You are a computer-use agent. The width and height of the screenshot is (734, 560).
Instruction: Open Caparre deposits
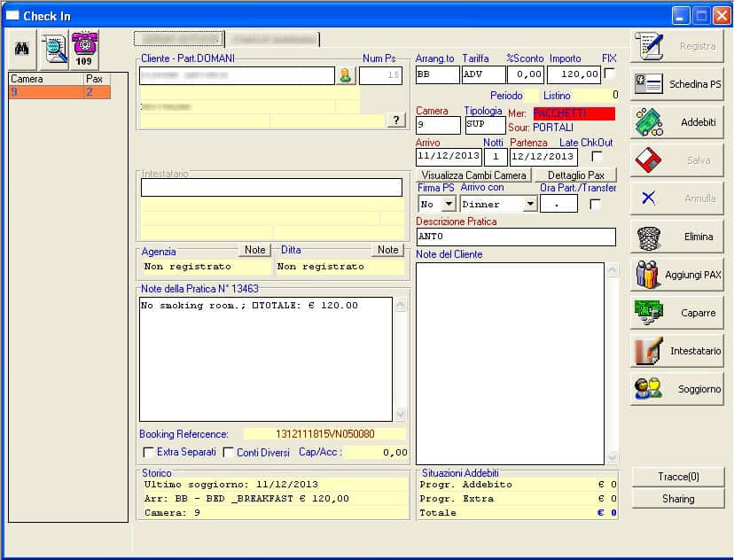pos(677,313)
